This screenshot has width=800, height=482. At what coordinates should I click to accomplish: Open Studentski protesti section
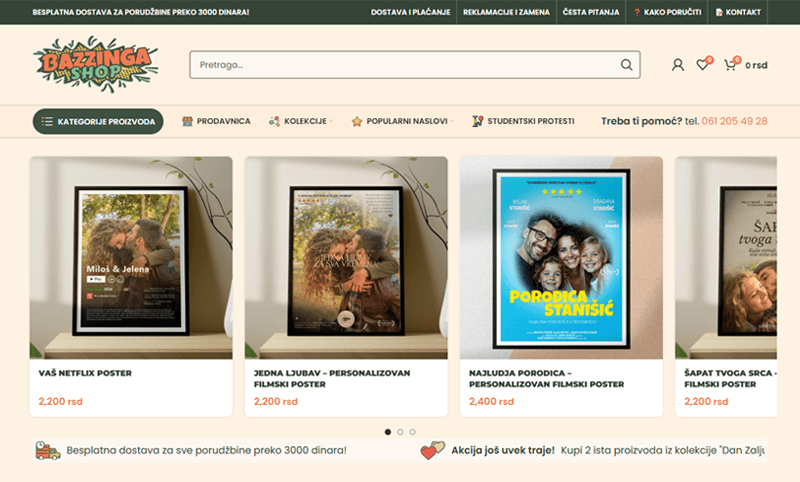(x=531, y=121)
